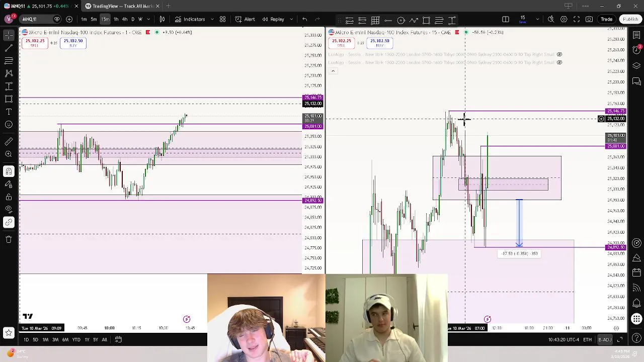
Task: Select the 15m timeframe
Action: [105, 19]
